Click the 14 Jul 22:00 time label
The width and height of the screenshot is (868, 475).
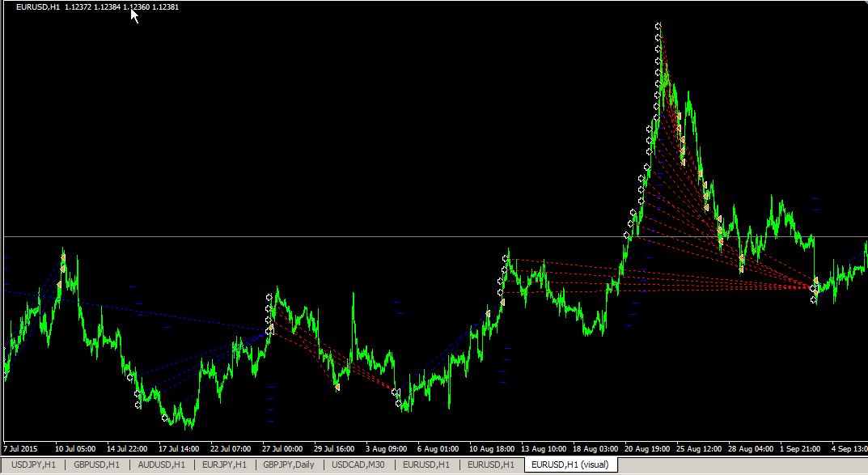click(x=127, y=449)
